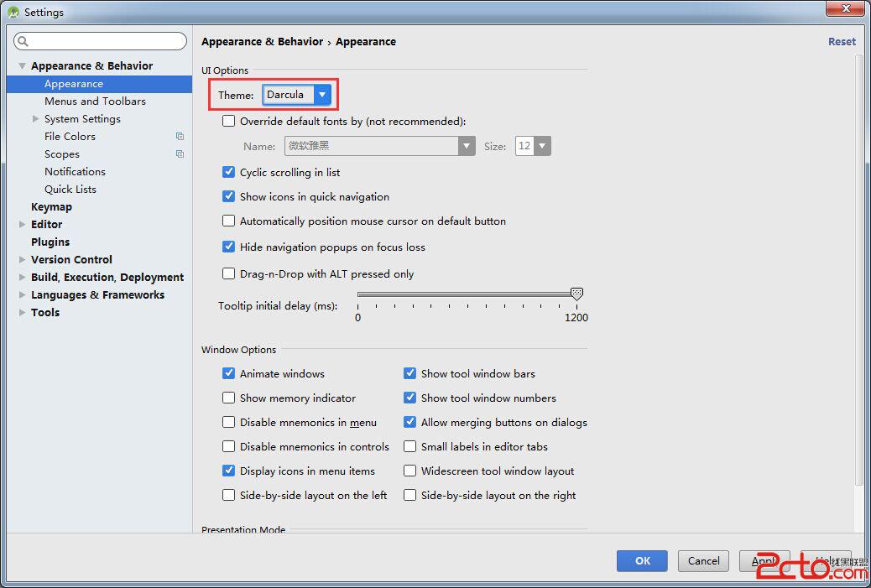Click the Reset link
The image size is (871, 588).
coord(842,42)
